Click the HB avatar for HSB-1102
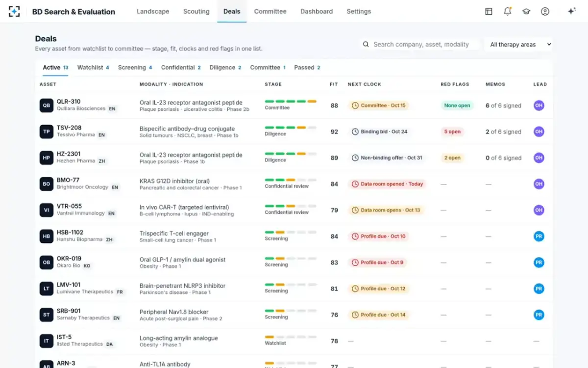This screenshot has height=368, width=588. (47, 237)
